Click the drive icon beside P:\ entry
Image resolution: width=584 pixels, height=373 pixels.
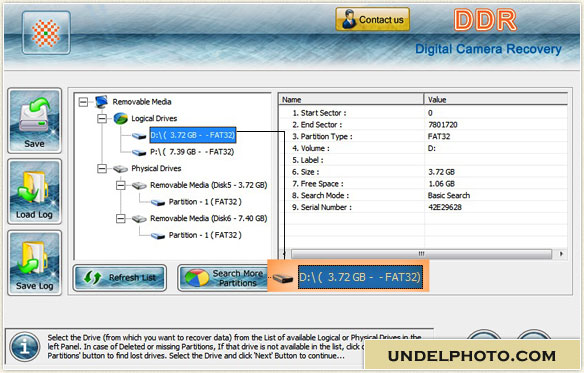coord(139,152)
